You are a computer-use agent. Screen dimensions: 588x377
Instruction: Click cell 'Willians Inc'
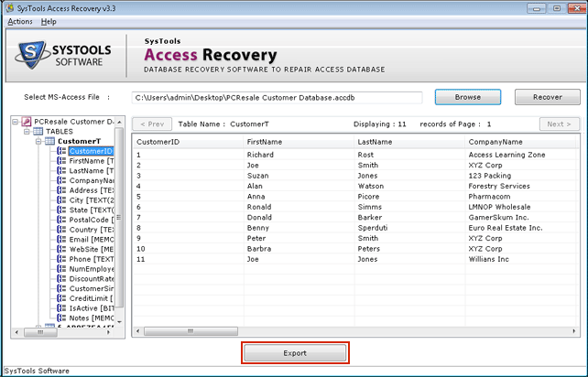point(488,259)
